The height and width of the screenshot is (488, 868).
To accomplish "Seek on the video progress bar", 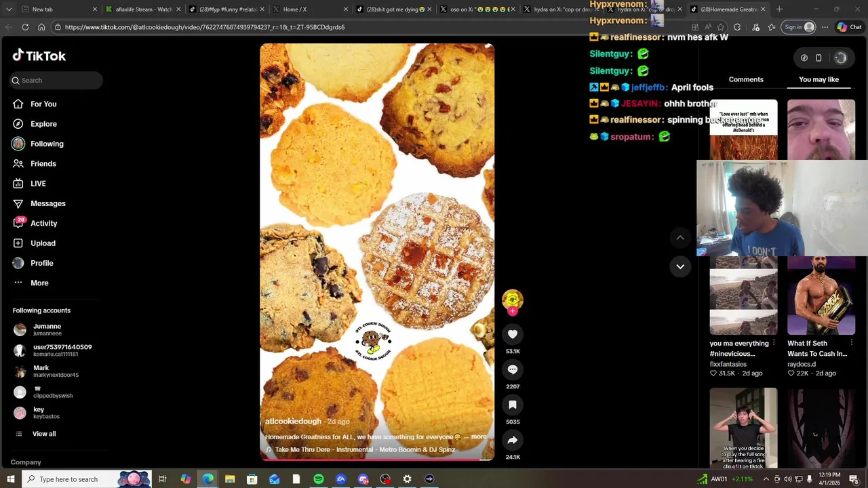I will [x=377, y=460].
